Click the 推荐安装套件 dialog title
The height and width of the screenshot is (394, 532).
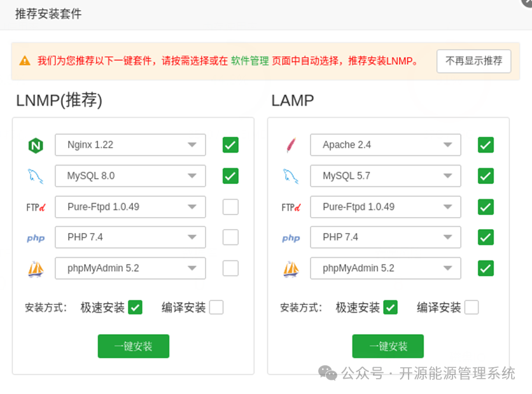click(48, 14)
